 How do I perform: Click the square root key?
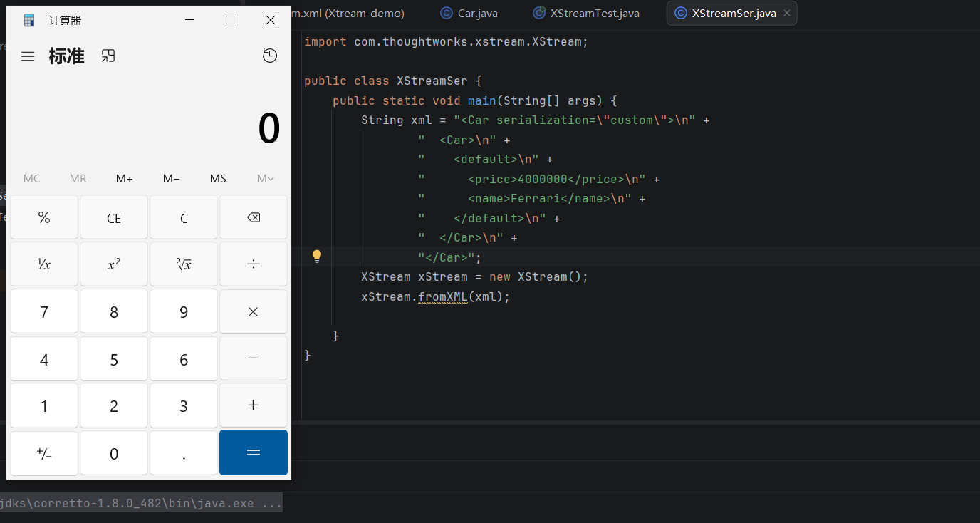click(184, 264)
